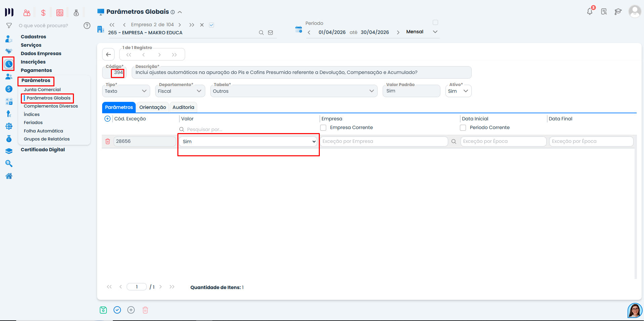Click the handshake sidebar icon
The image size is (644, 321).
point(9,51)
